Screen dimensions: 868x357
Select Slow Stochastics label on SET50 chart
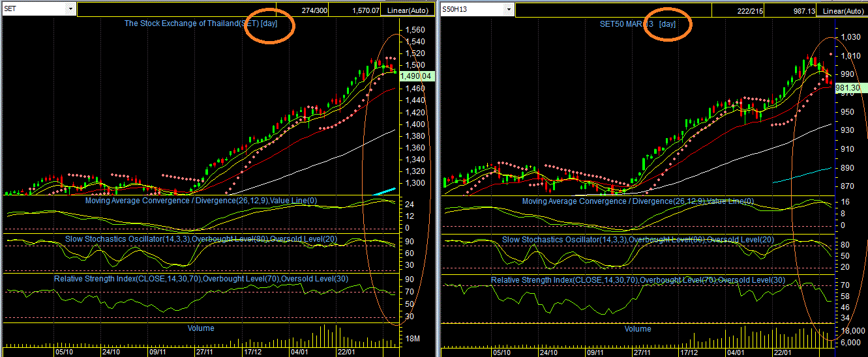coord(638,240)
